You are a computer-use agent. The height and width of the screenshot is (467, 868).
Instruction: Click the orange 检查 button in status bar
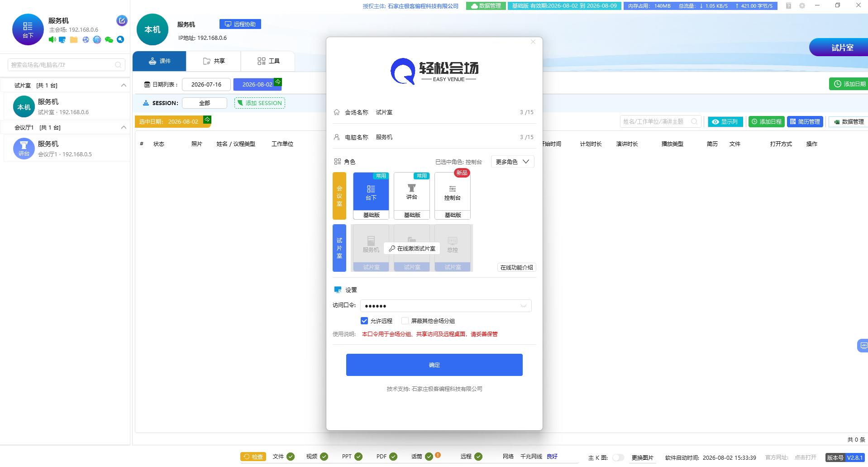tap(253, 457)
